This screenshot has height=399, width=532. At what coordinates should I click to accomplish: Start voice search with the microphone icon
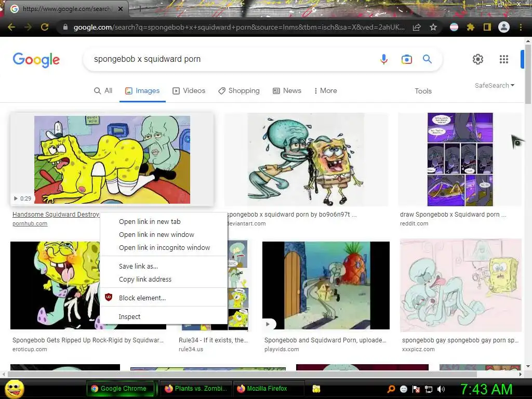[384, 59]
